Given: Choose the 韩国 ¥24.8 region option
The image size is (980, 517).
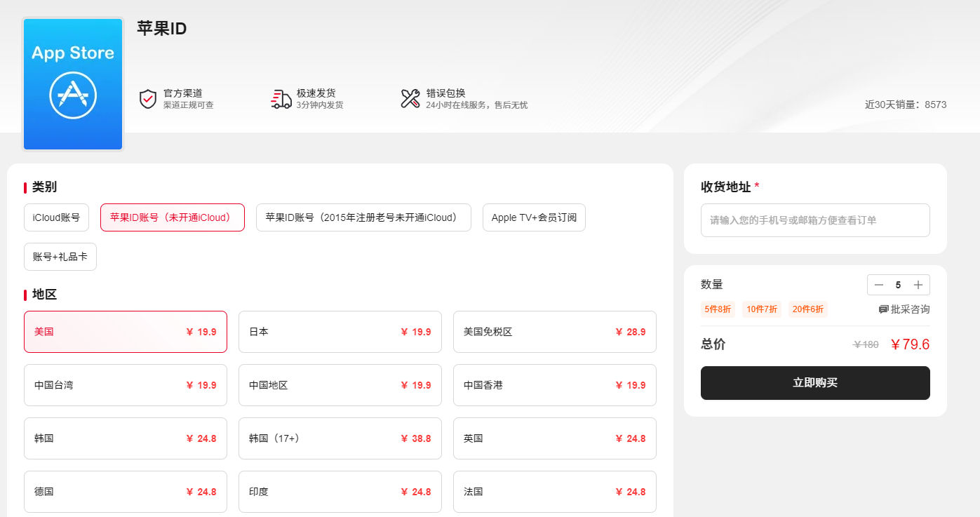Looking at the screenshot, I should (126, 438).
